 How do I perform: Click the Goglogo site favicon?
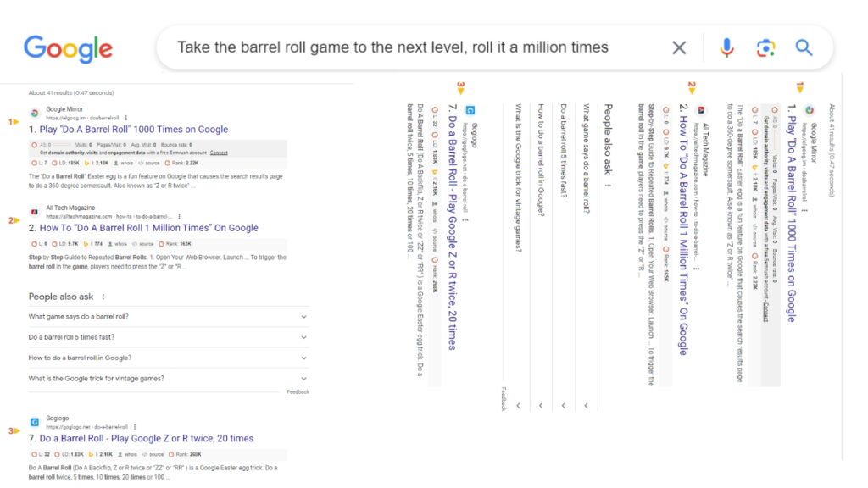click(x=34, y=422)
